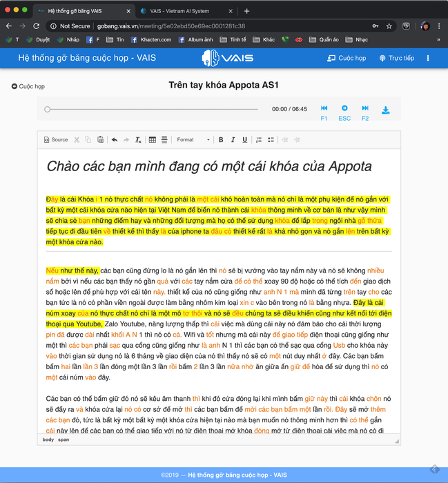
Task: Click the decrease indent icon
Action: coord(285,140)
